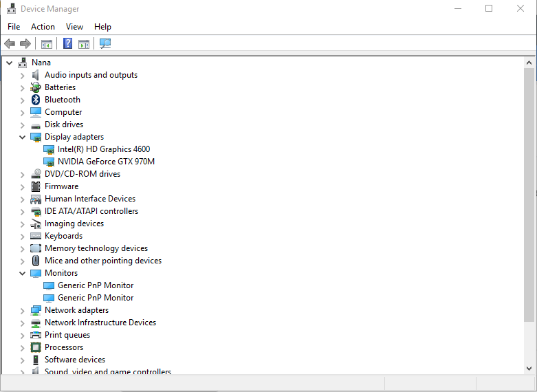Image resolution: width=537 pixels, height=392 pixels.
Task: Click the Back arrow toolbar icon
Action: pyautogui.click(x=10, y=43)
